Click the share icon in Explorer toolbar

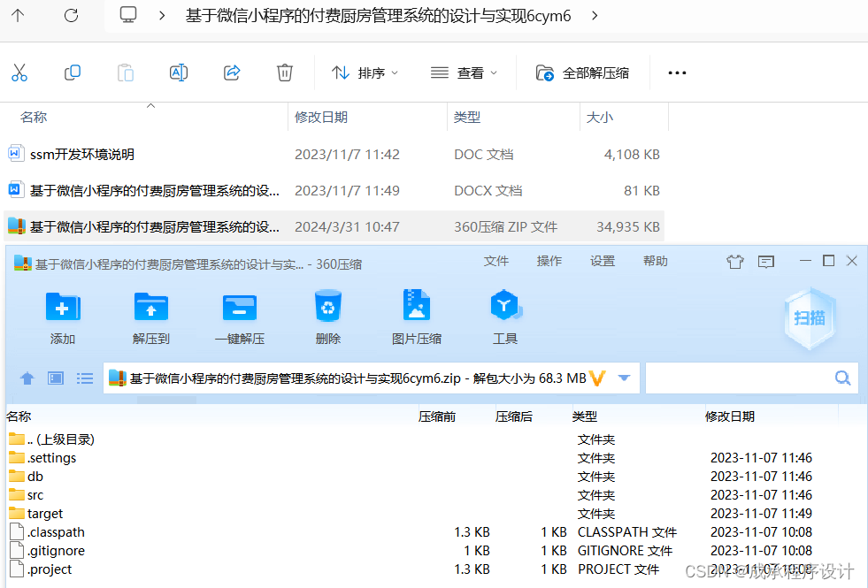tap(232, 73)
